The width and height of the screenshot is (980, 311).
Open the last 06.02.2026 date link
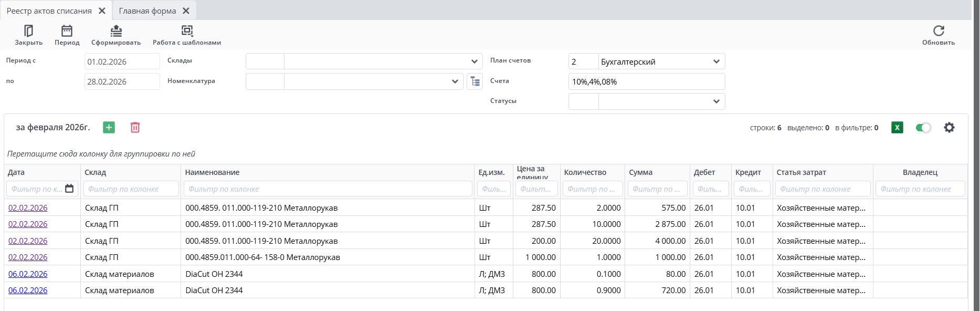coord(28,291)
